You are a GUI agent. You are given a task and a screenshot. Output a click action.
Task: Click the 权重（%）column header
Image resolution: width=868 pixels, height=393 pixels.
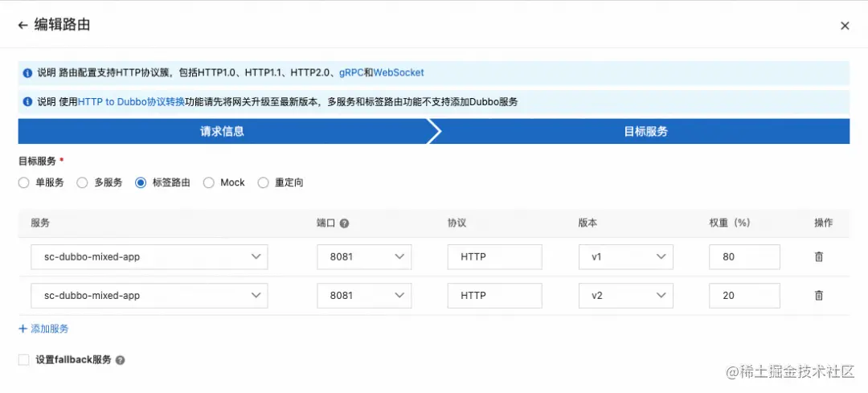coord(730,223)
